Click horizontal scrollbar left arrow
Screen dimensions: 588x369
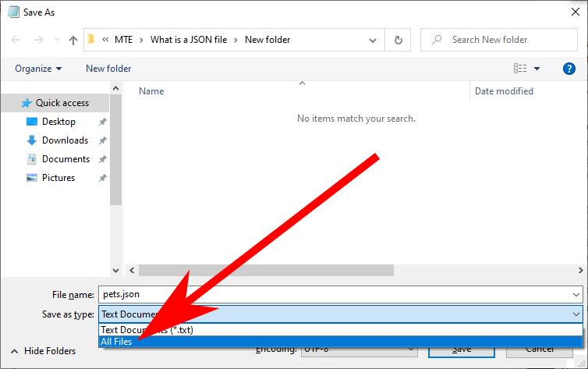click(132, 270)
